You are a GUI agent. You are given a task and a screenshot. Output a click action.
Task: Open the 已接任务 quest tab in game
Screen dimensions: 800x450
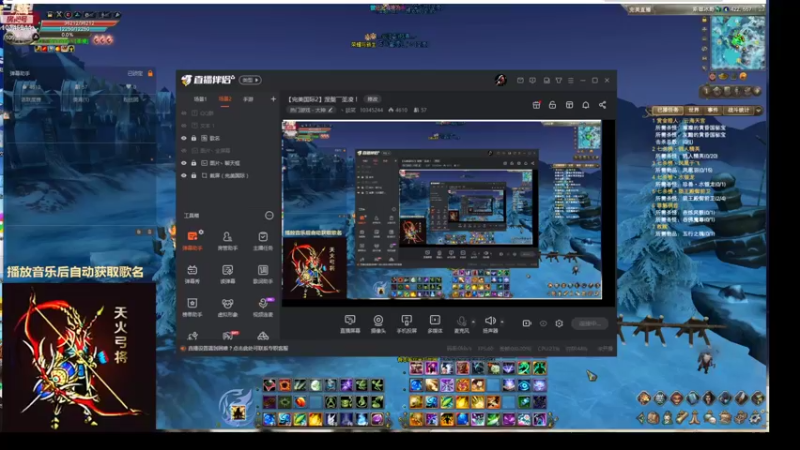click(x=667, y=110)
